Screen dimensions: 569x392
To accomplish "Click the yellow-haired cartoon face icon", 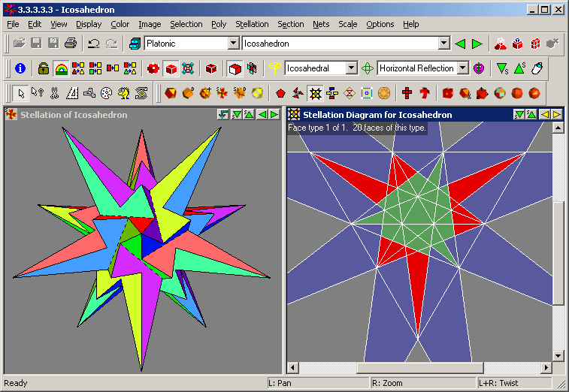I will coord(124,93).
